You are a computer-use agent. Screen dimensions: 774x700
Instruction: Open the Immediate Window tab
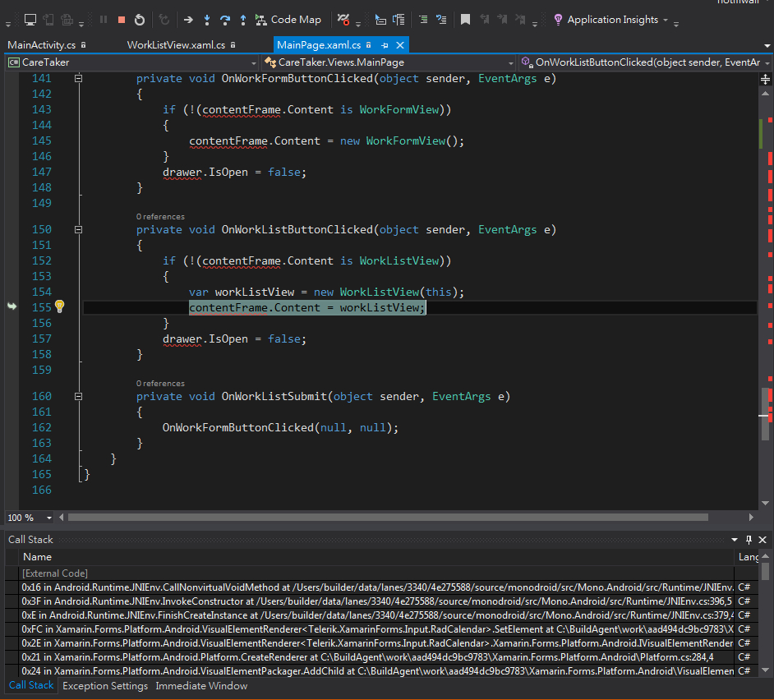click(201, 685)
